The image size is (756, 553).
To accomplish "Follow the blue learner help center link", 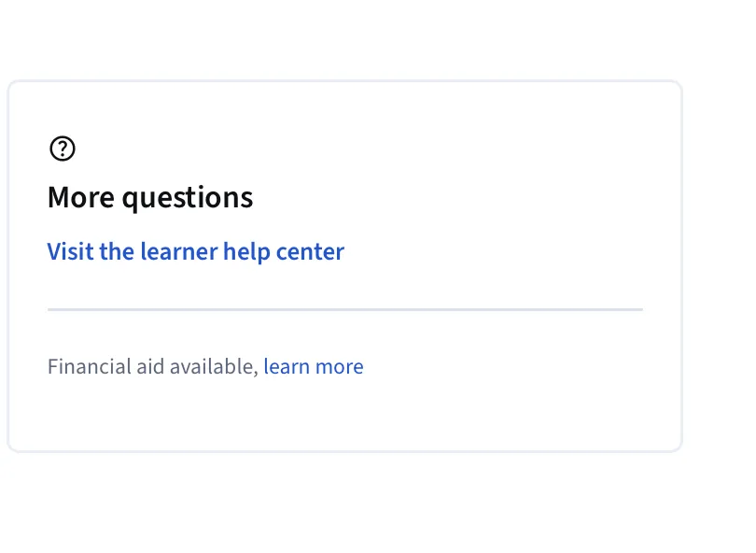I will (196, 251).
